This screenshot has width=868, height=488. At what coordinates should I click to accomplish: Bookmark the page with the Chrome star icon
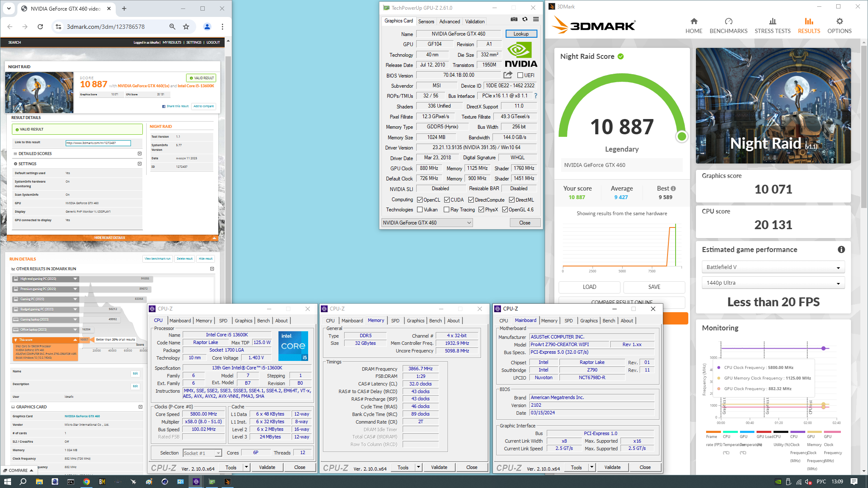(186, 27)
